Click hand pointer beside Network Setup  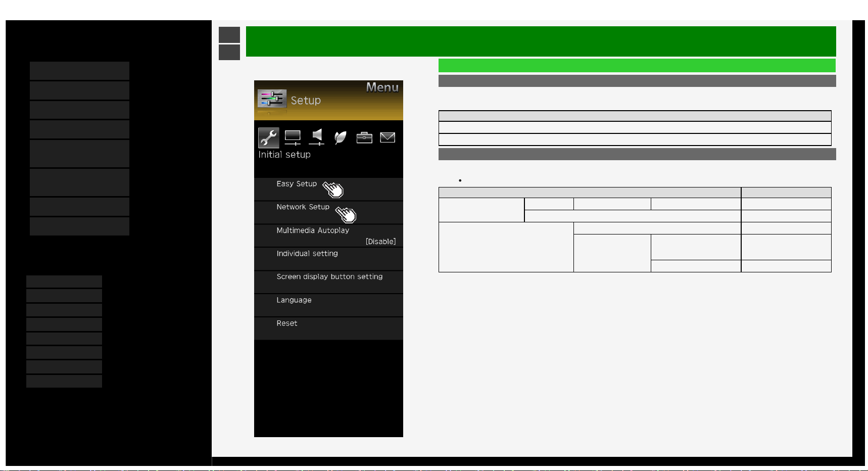(346, 214)
